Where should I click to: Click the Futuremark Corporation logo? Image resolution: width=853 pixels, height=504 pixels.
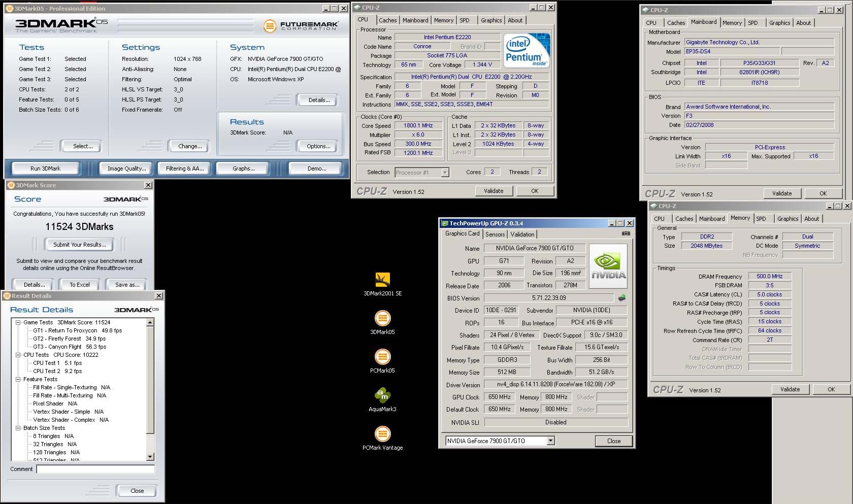click(301, 25)
